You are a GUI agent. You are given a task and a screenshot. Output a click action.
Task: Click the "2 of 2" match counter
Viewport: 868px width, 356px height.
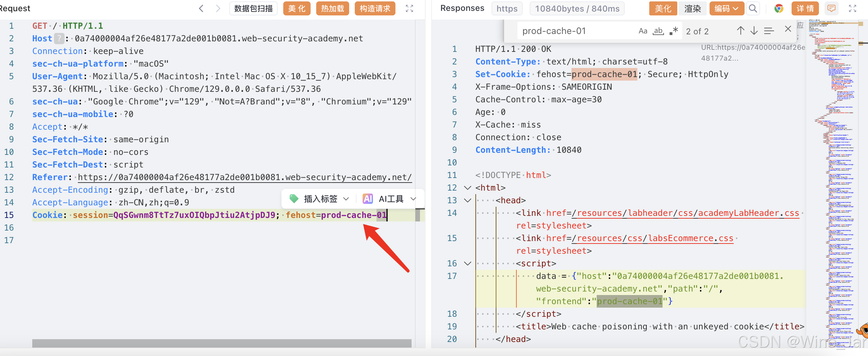pyautogui.click(x=697, y=31)
